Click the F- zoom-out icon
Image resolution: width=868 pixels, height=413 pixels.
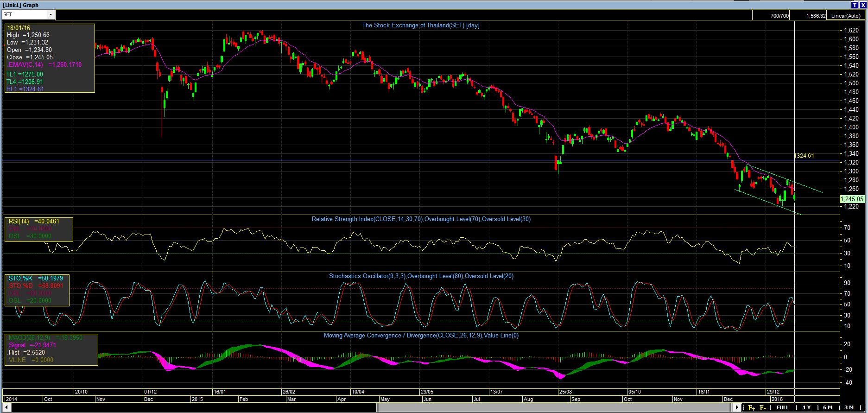coord(763,407)
